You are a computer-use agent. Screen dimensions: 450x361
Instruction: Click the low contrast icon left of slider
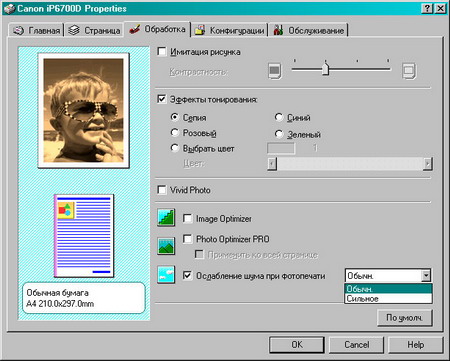click(275, 70)
